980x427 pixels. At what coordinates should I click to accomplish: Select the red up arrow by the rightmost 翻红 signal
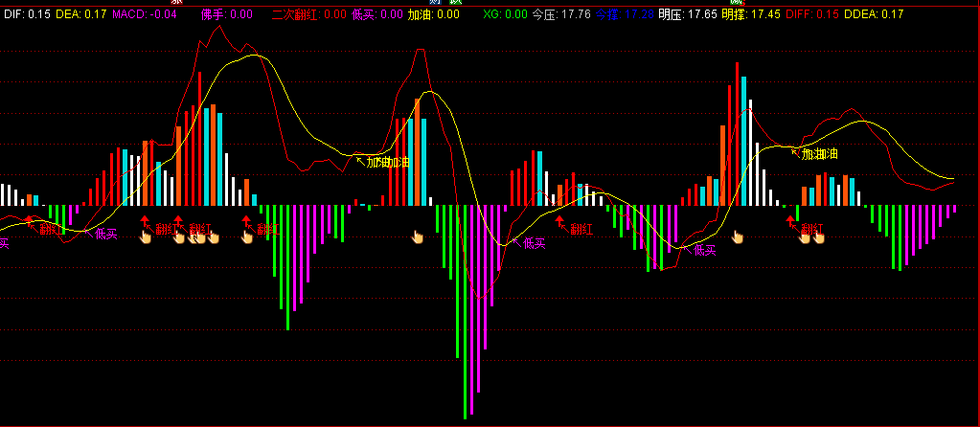tap(790, 222)
